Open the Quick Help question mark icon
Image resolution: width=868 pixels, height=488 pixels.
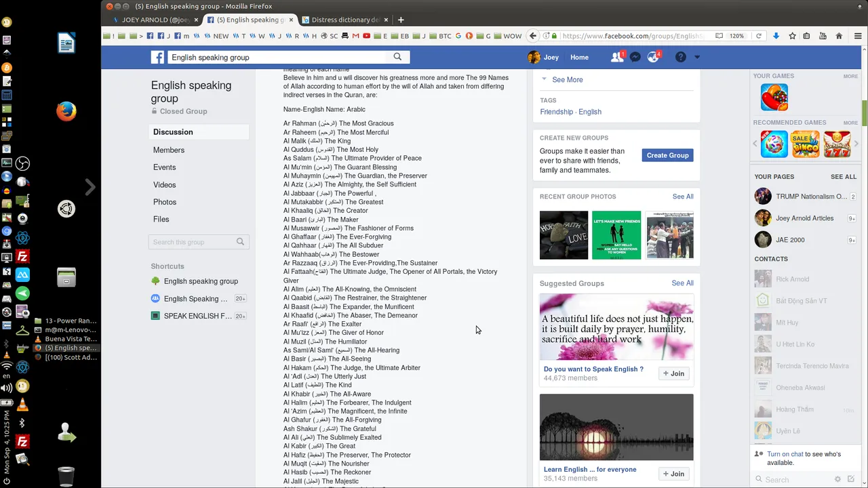click(680, 58)
